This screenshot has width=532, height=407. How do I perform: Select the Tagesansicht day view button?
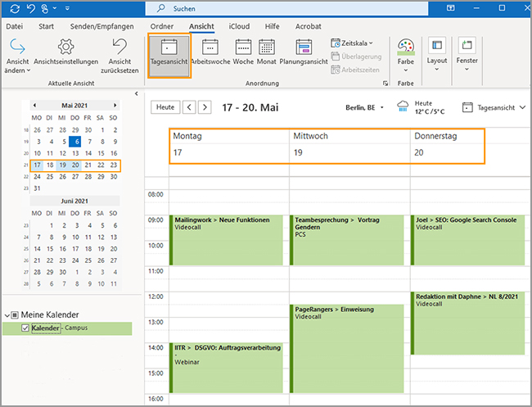click(x=169, y=56)
